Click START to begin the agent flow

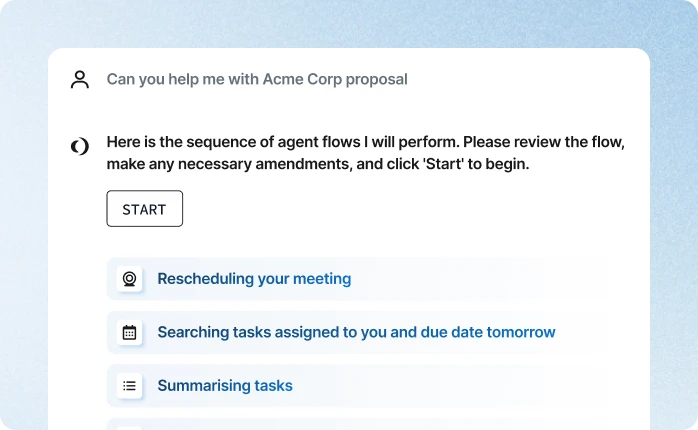pos(145,209)
